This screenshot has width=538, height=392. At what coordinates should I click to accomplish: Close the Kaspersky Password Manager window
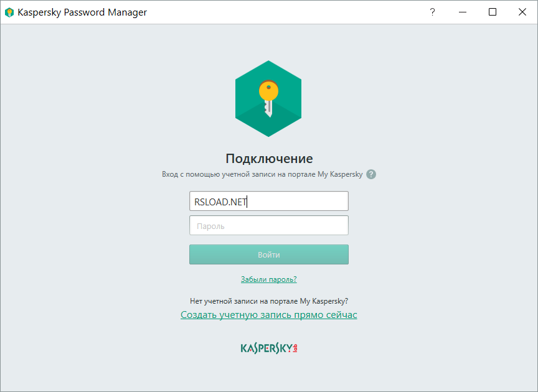point(522,12)
